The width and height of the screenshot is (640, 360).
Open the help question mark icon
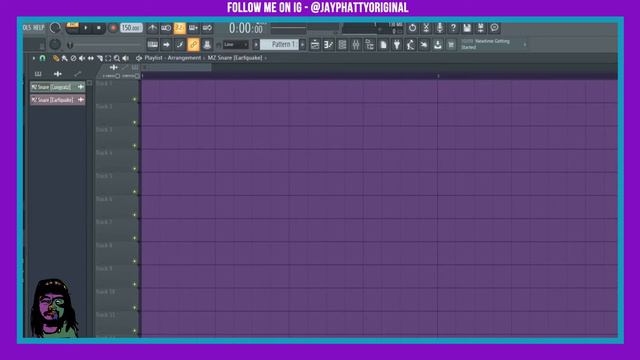click(453, 28)
